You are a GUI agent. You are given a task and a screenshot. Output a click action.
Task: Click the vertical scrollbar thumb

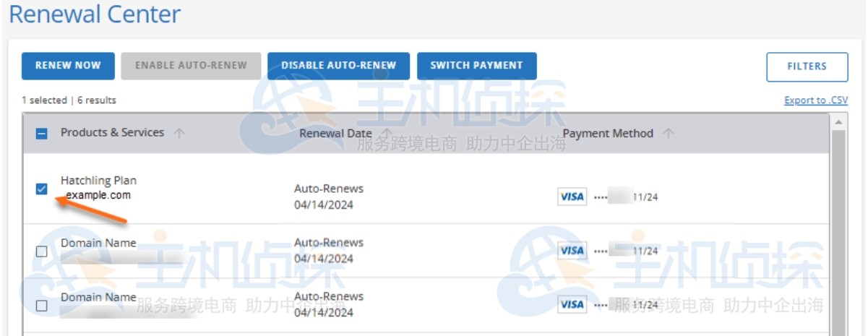pyautogui.click(x=838, y=231)
